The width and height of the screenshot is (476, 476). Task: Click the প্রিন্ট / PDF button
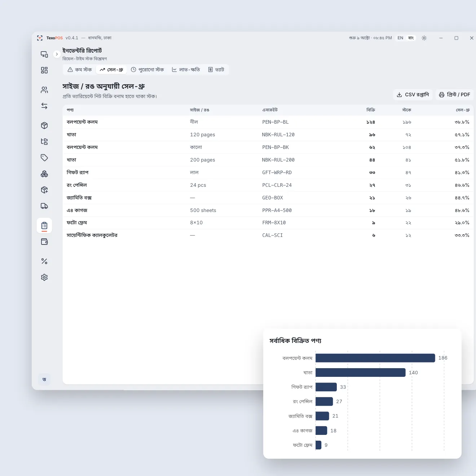tap(454, 94)
